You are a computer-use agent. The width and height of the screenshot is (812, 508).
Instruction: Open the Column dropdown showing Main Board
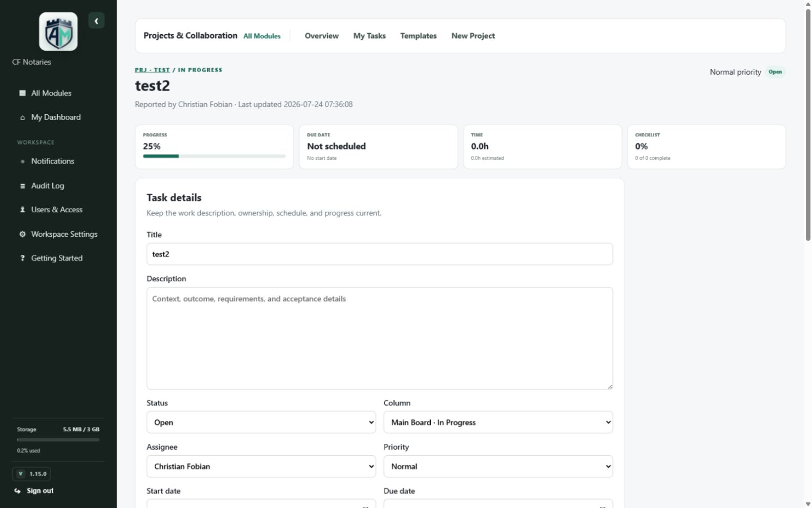click(x=498, y=422)
